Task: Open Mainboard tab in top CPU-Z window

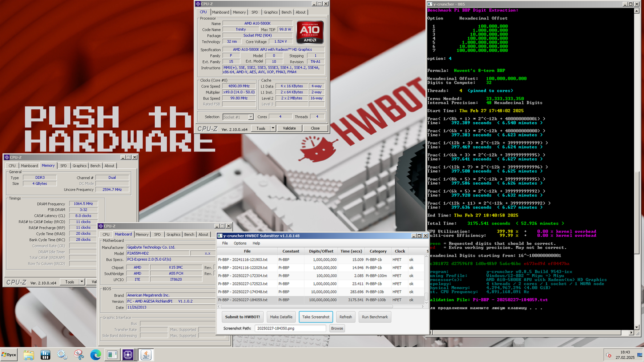Action: point(220,12)
